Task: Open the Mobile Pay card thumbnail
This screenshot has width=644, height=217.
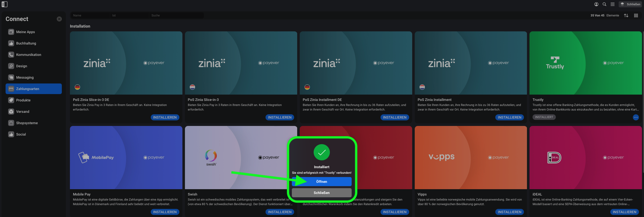Action: click(x=126, y=158)
